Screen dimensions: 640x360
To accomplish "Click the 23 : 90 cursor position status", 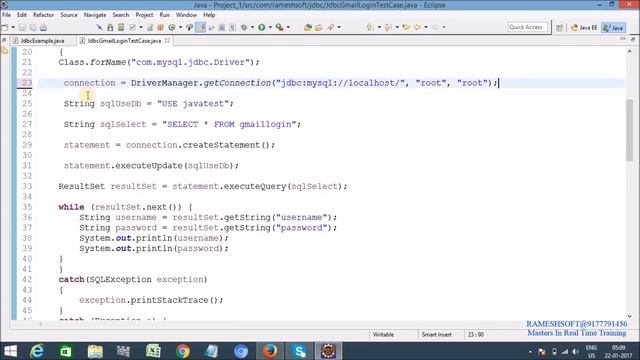I will click(476, 334).
